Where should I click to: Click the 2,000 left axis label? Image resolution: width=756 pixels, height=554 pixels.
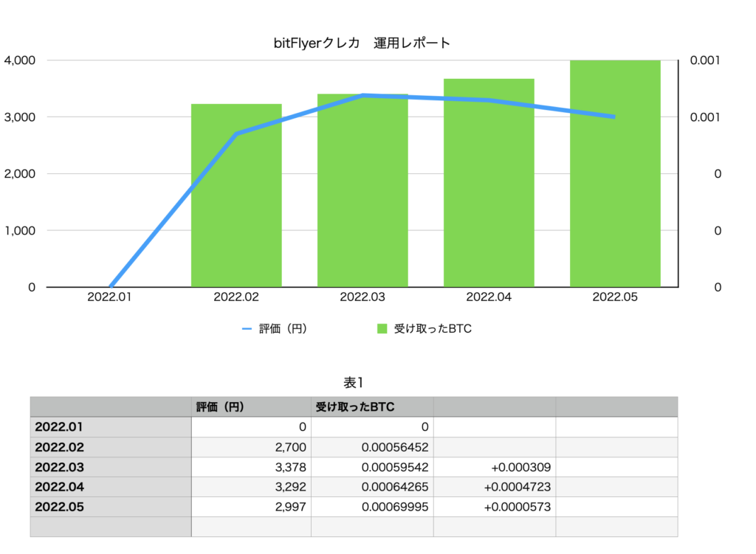[x=20, y=173]
